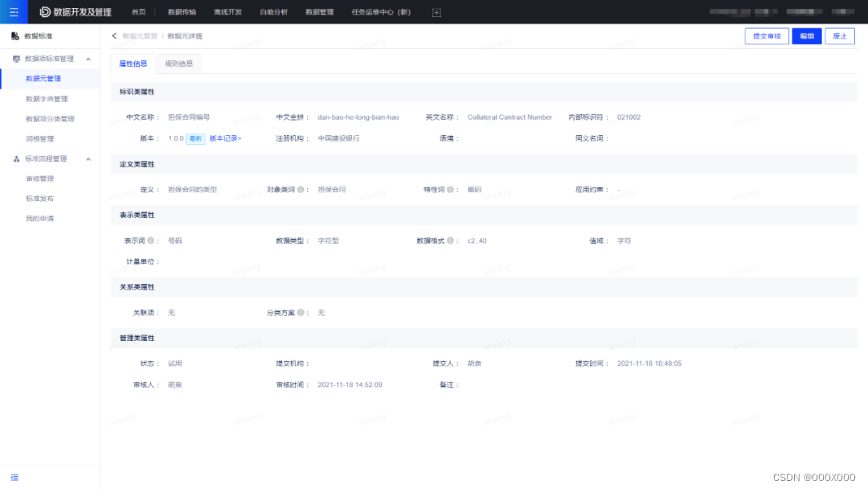Open the hamburger menu at top-left
868x489 pixels.
point(14,12)
